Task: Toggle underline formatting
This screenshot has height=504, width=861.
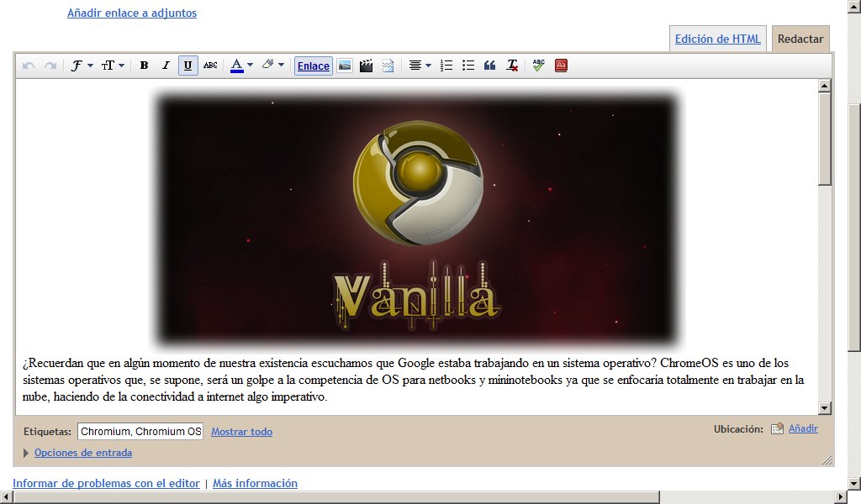Action: coord(188,66)
